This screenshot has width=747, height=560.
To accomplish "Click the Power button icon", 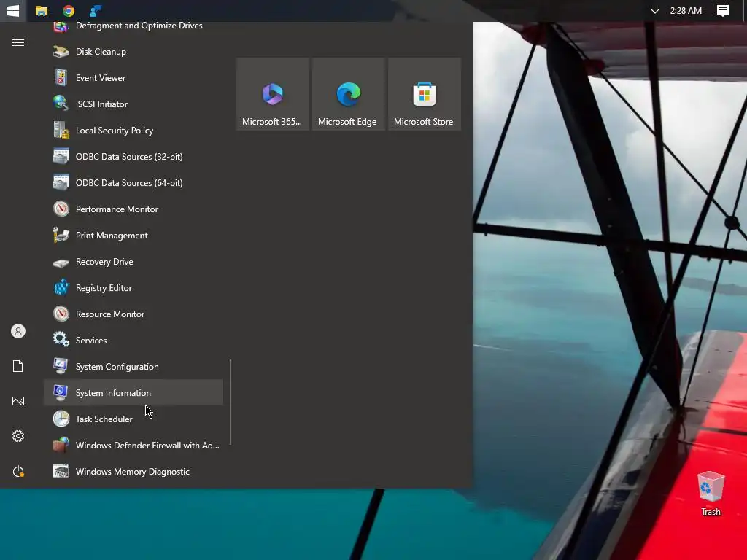I will tap(18, 471).
